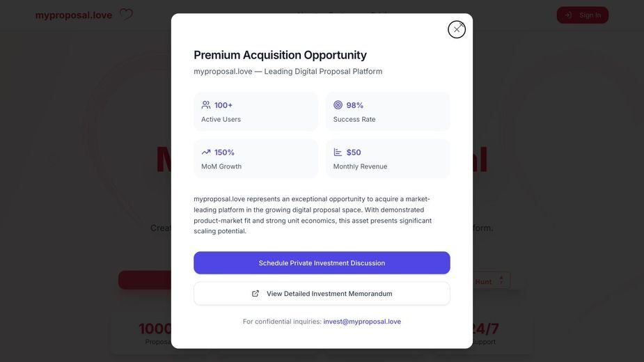Click the Premium Acquisition Opportunity heading
The width and height of the screenshot is (644, 362).
[x=280, y=55]
